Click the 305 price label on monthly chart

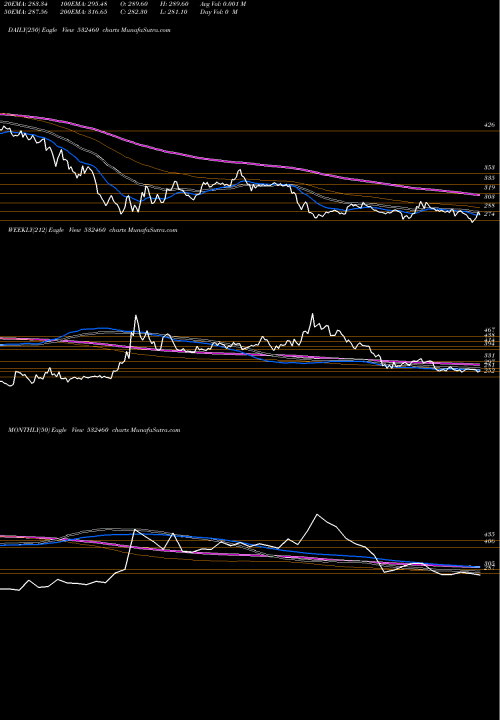489,563
